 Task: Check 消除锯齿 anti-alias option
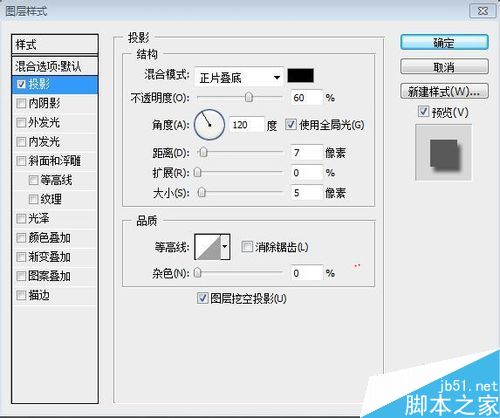tap(247, 247)
